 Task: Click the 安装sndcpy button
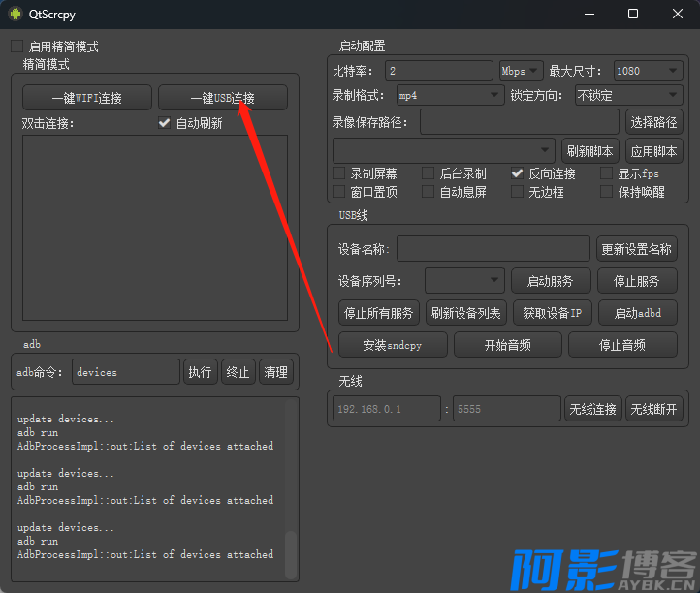pos(393,345)
